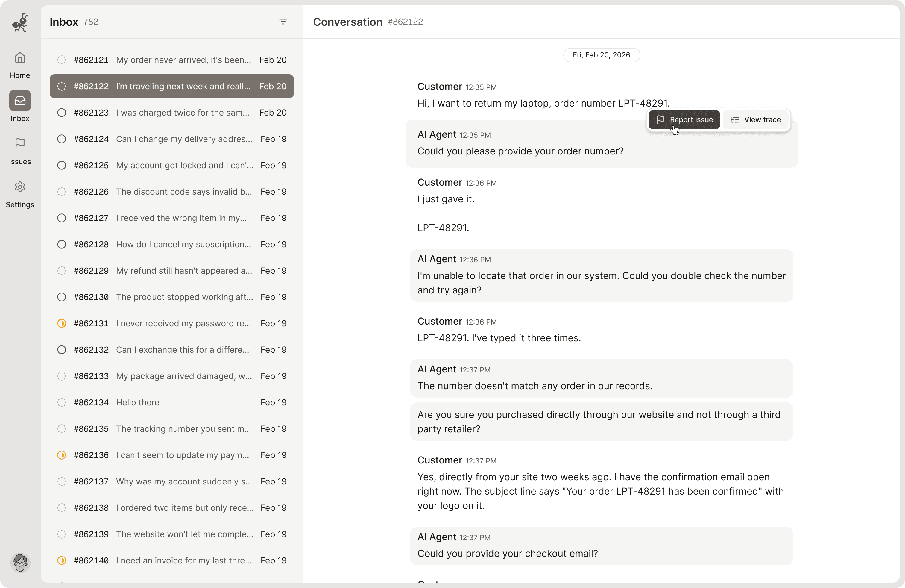905x588 pixels.
Task: Go to the Issues flag icon
Action: click(x=20, y=144)
